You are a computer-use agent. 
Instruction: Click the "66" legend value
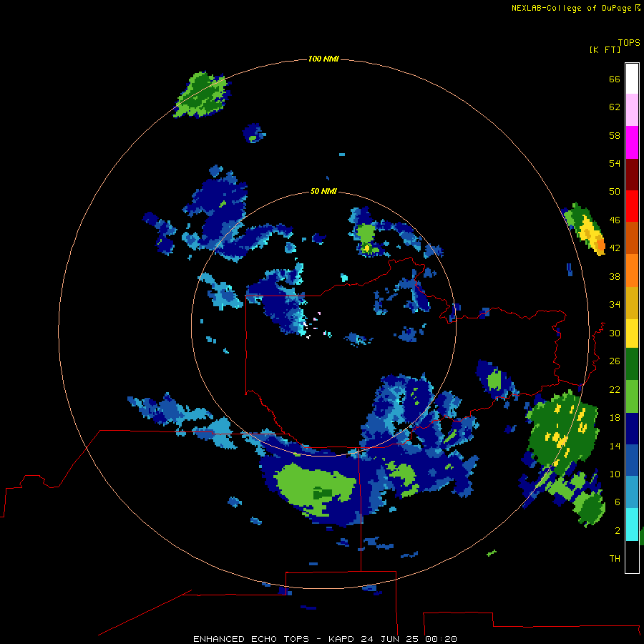click(615, 79)
